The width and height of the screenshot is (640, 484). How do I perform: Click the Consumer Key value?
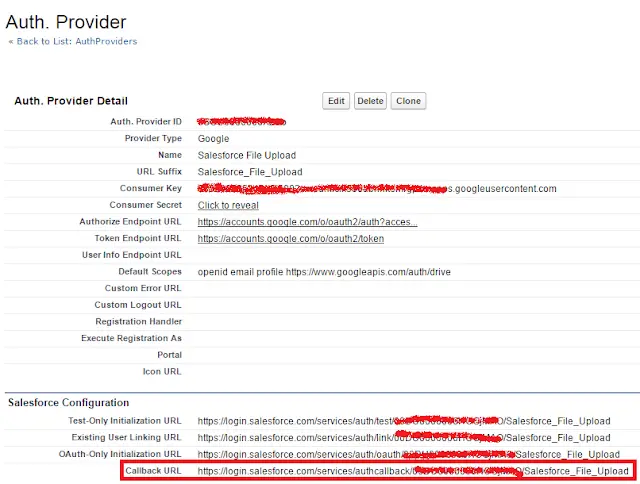(377, 189)
